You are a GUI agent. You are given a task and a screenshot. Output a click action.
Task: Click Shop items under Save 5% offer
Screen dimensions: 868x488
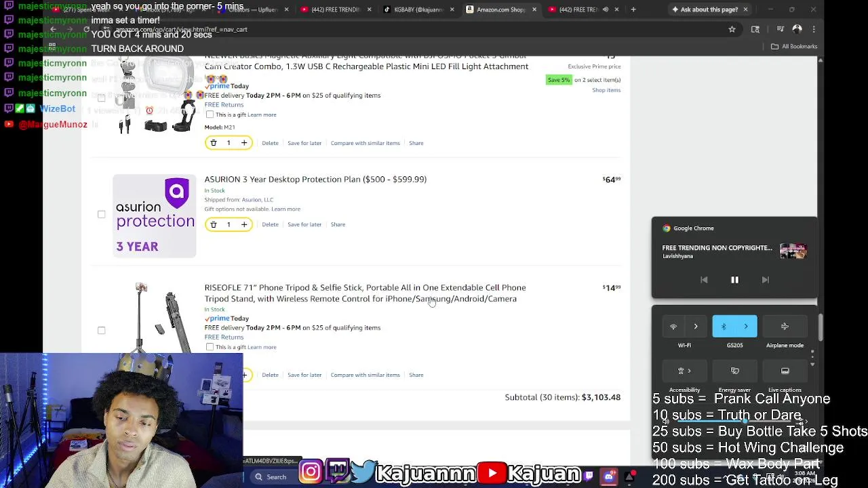[606, 90]
